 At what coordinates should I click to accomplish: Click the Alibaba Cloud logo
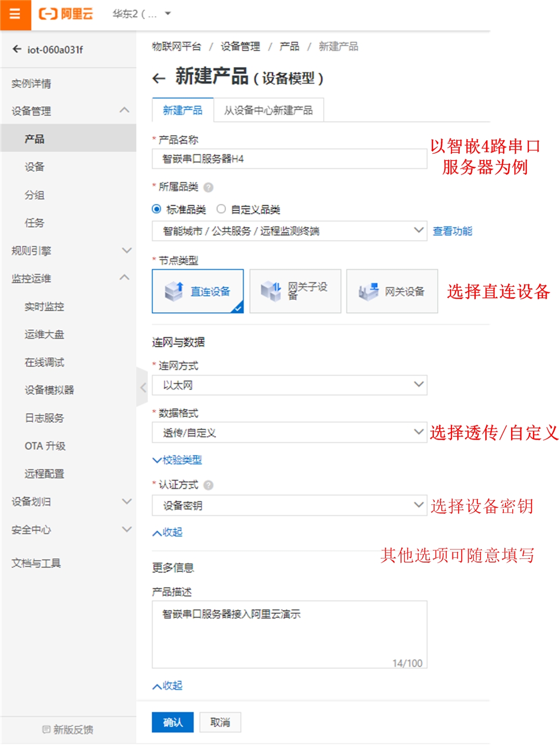click(66, 14)
